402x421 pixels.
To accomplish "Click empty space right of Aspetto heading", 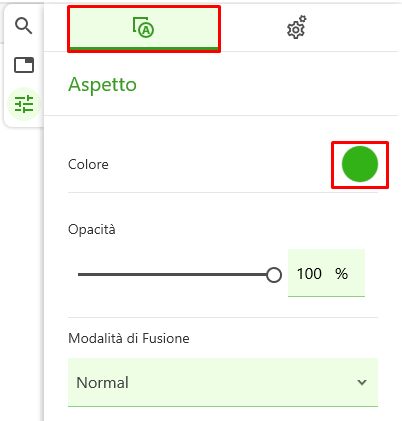I will [267, 85].
